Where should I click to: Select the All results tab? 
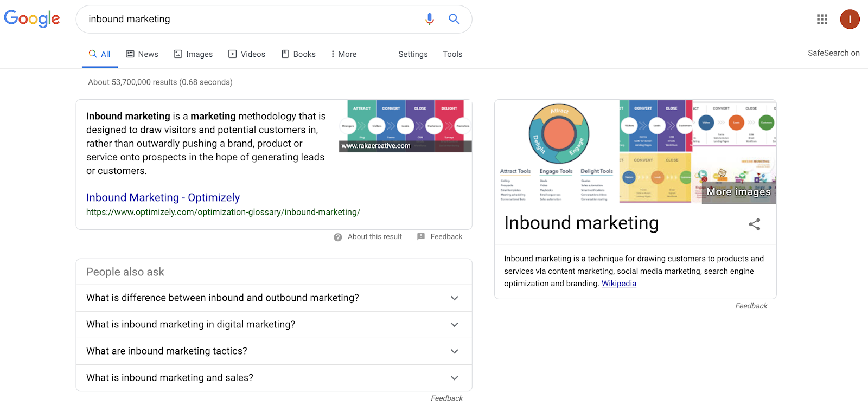[100, 54]
